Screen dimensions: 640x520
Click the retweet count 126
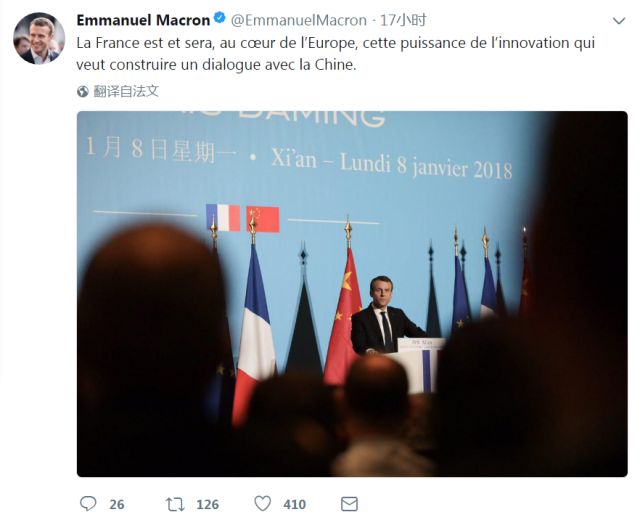[x=207, y=504]
